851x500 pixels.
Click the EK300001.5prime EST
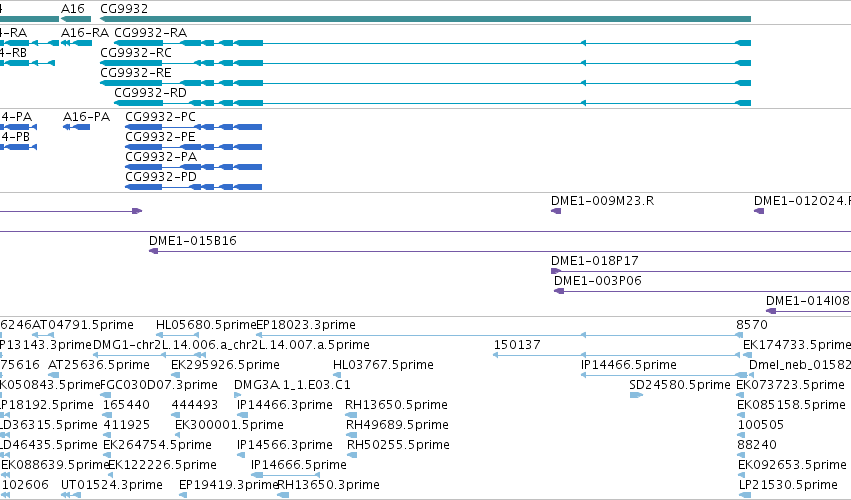point(179,435)
